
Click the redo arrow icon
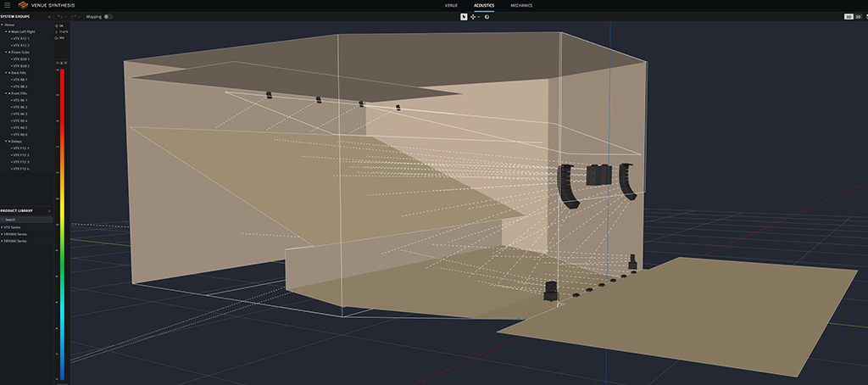click(x=74, y=16)
